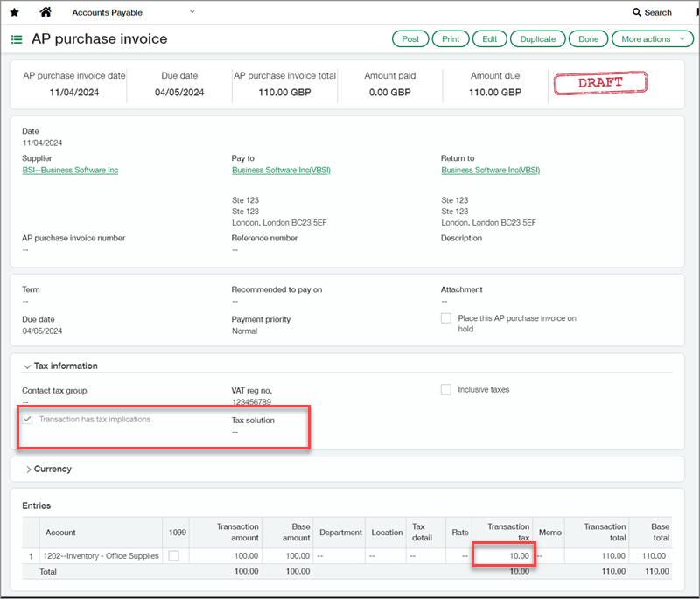Open the More actions dropdown

point(652,38)
